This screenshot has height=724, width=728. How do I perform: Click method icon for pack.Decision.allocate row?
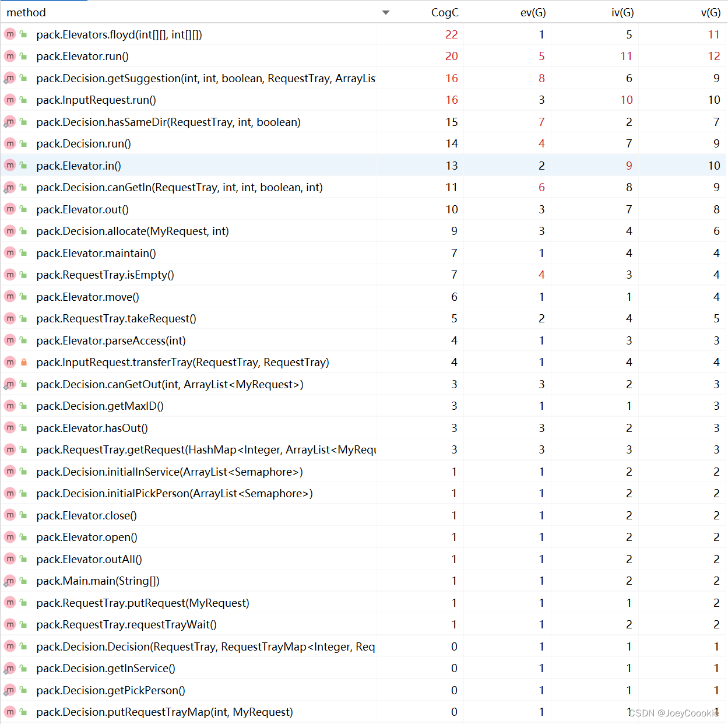pyautogui.click(x=10, y=231)
